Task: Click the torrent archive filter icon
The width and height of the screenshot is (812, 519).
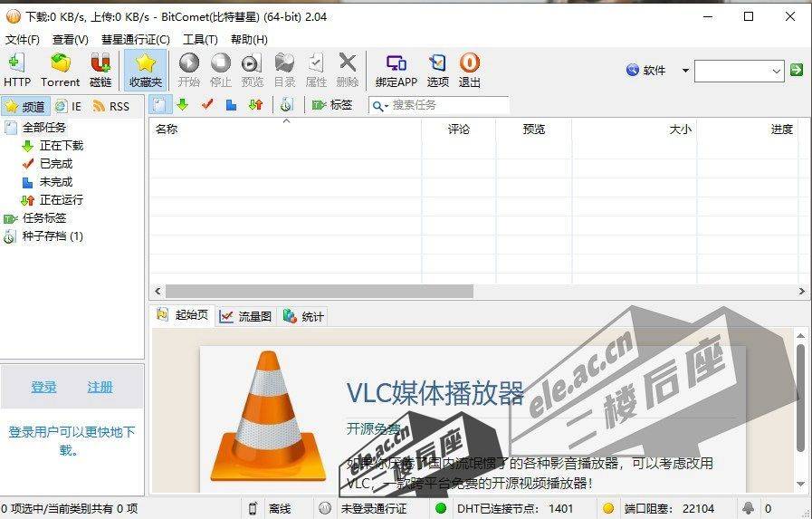Action: [x=286, y=105]
